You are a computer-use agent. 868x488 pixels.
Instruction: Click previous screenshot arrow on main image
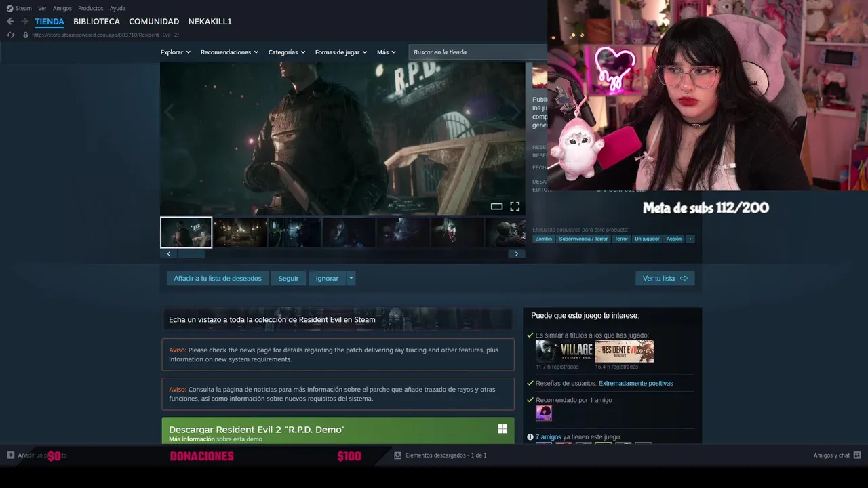169,113
